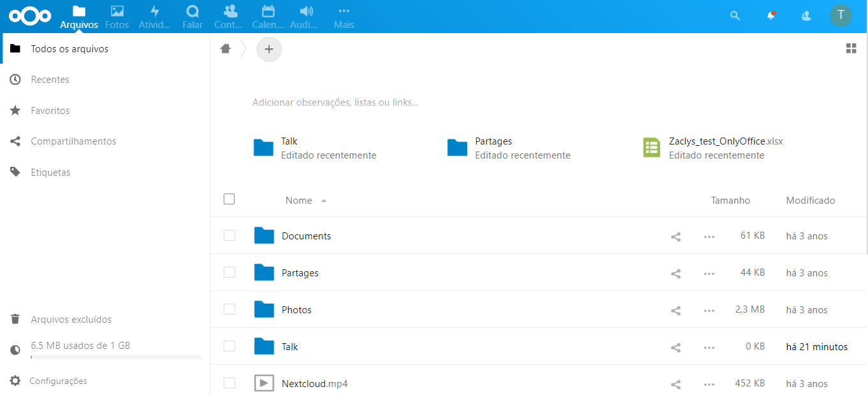Screen dimensions: 868x396
Task: Click the storage usage progress bar
Action: [116, 357]
